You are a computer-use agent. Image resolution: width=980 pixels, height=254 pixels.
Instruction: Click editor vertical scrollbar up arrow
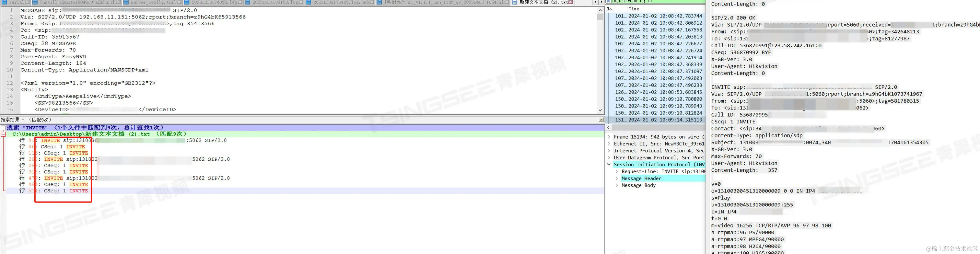tap(600, 10)
